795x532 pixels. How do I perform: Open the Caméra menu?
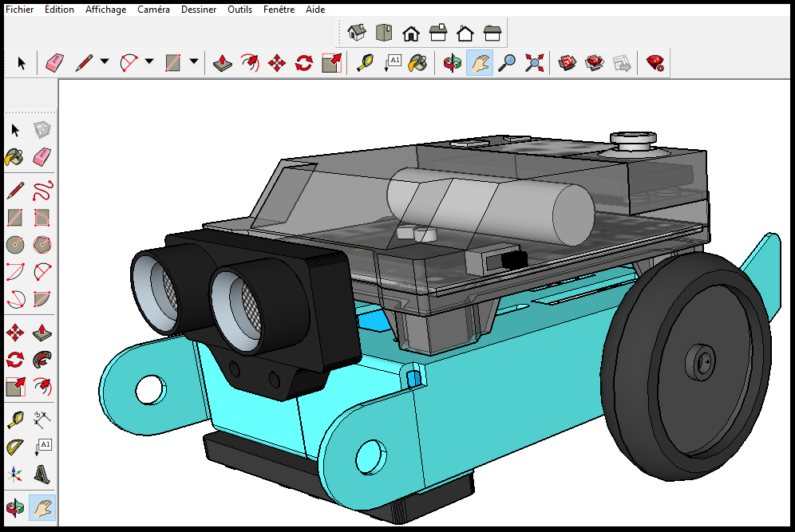point(153,10)
